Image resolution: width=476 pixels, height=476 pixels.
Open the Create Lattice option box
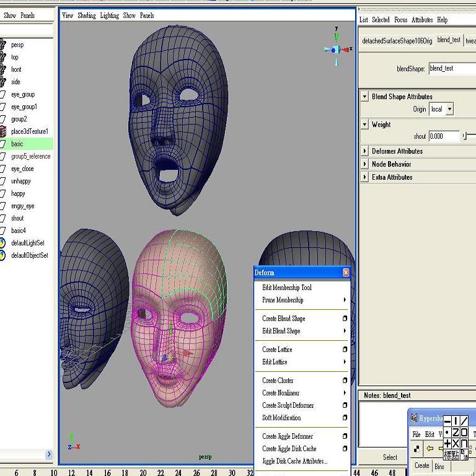(x=345, y=350)
